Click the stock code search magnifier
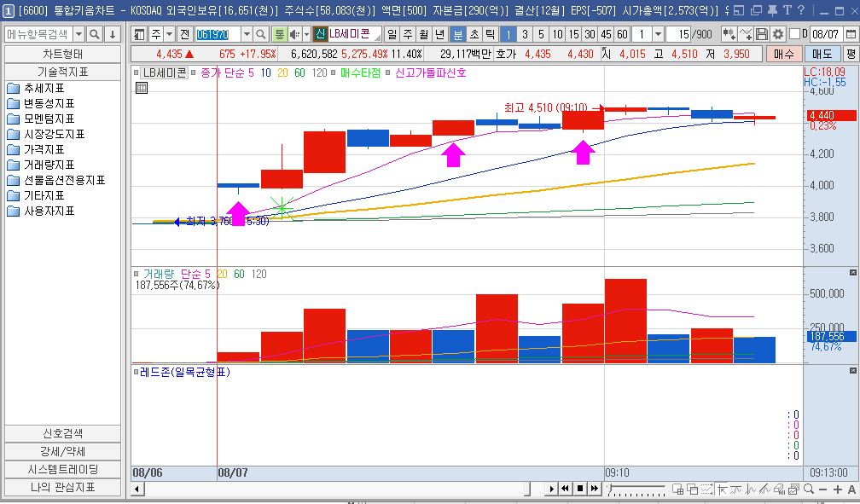Screen dimensions: 860x504 coord(261,35)
